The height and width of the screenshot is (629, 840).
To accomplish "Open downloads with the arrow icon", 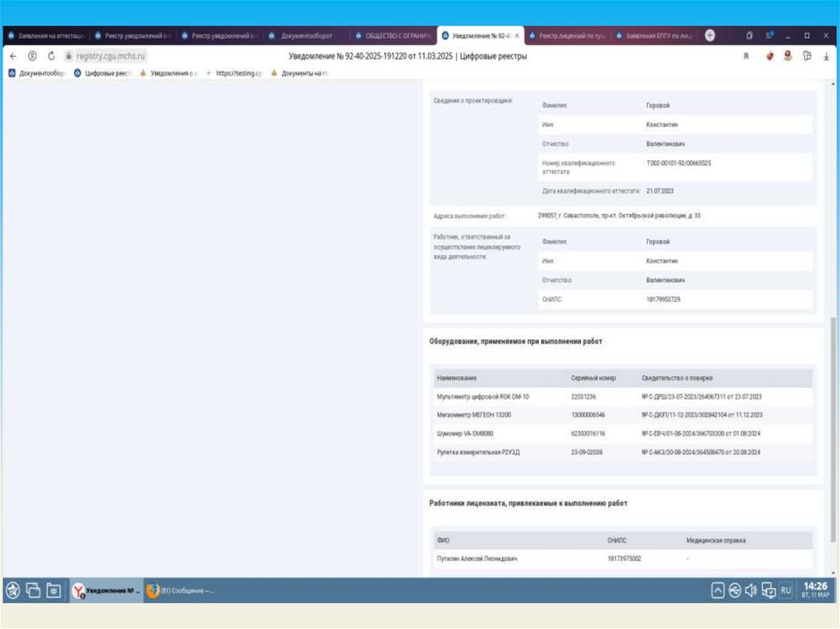I will click(x=826, y=57).
